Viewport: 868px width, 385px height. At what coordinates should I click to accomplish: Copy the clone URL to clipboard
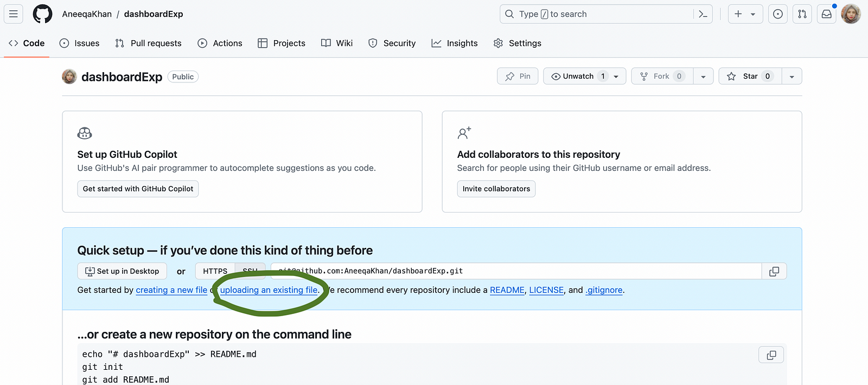(774, 271)
